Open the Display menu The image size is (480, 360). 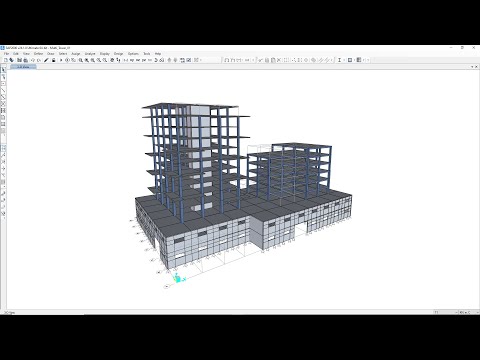pyautogui.click(x=105, y=54)
